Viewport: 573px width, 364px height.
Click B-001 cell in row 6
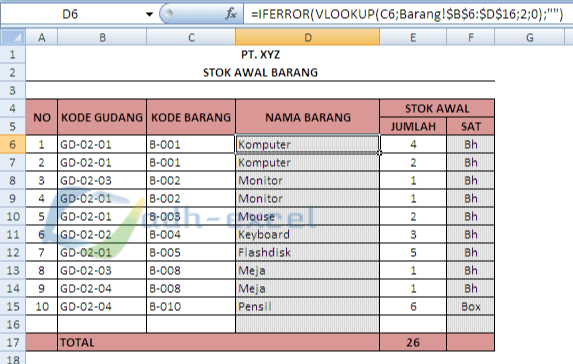pyautogui.click(x=191, y=144)
